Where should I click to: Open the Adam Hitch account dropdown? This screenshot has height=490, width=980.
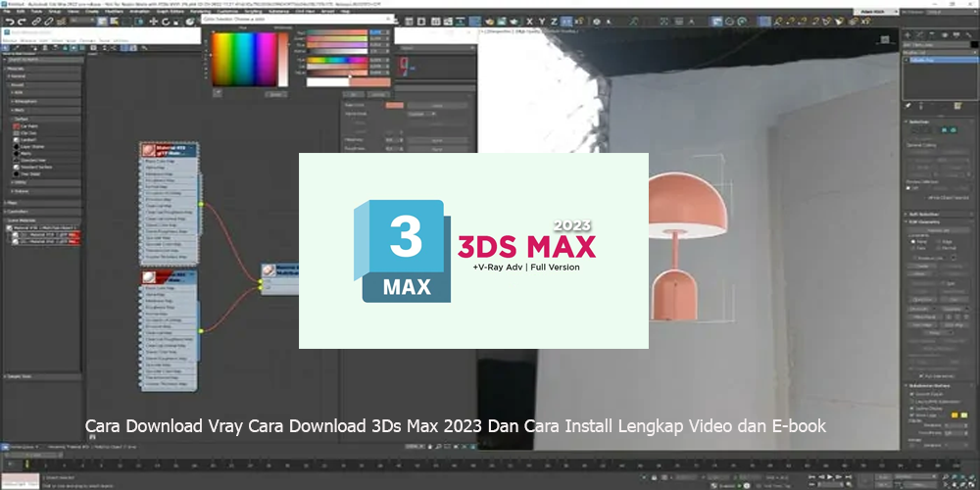coord(877,11)
